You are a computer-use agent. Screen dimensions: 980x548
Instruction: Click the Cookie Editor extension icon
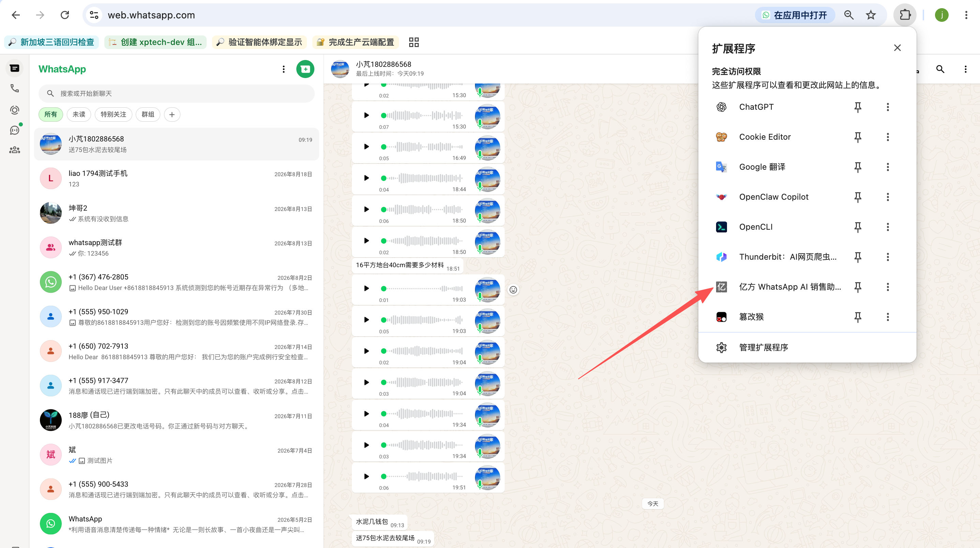pos(721,137)
